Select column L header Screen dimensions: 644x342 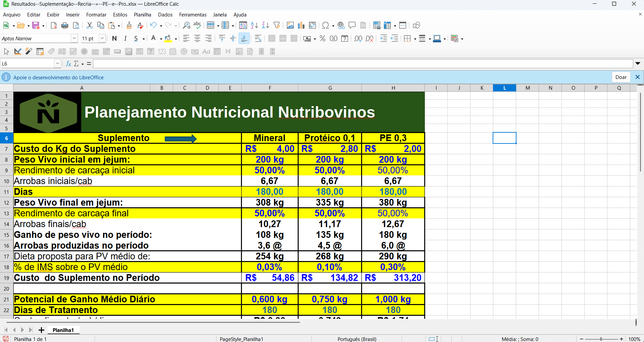tap(504, 88)
